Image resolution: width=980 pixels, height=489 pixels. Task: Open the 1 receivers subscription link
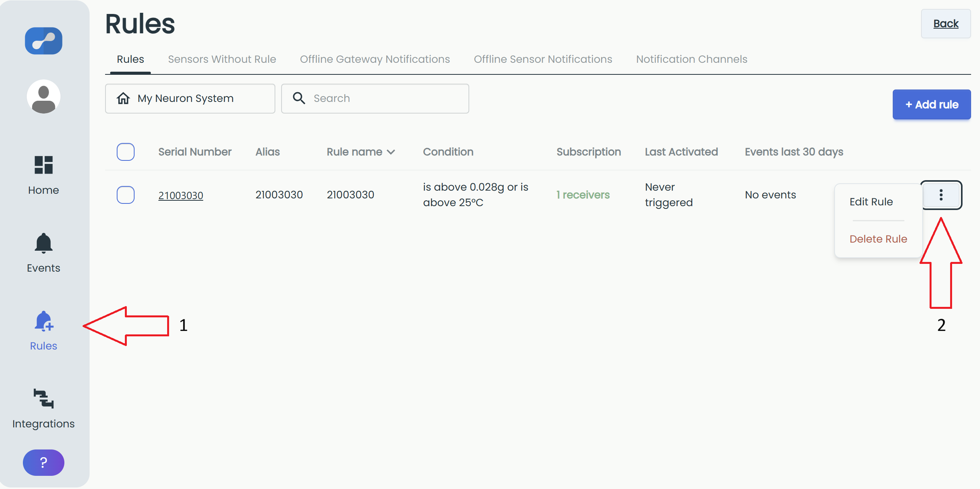(x=583, y=195)
